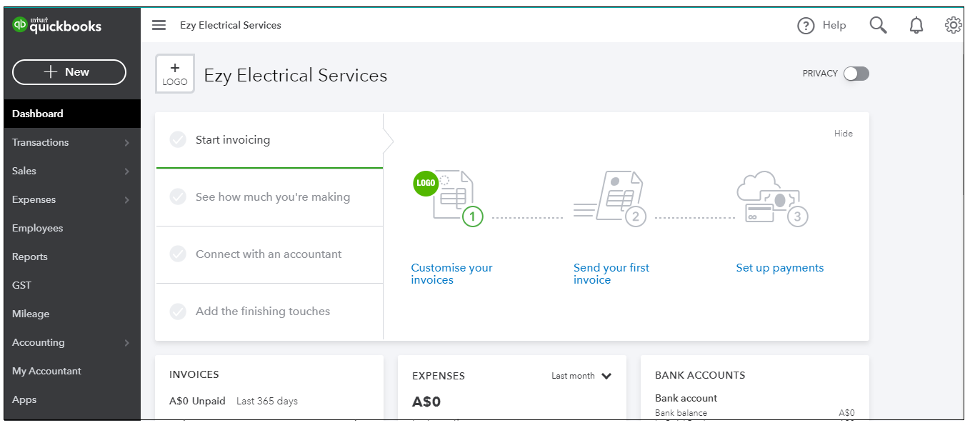Open the notifications bell
Screen dimensions: 980x433
[x=916, y=26]
